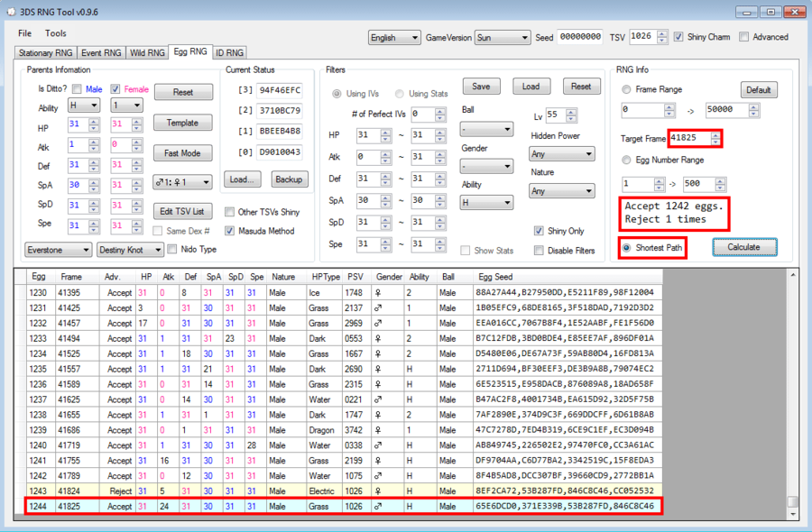Click the Reset filters button
The width and height of the screenshot is (812, 532).
point(581,87)
